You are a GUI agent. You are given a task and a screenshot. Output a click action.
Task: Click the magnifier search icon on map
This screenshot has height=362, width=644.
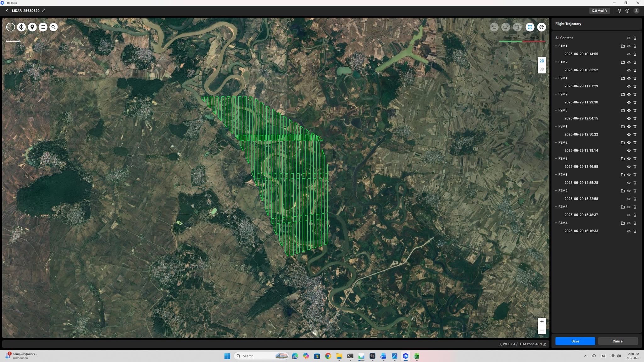[54, 27]
